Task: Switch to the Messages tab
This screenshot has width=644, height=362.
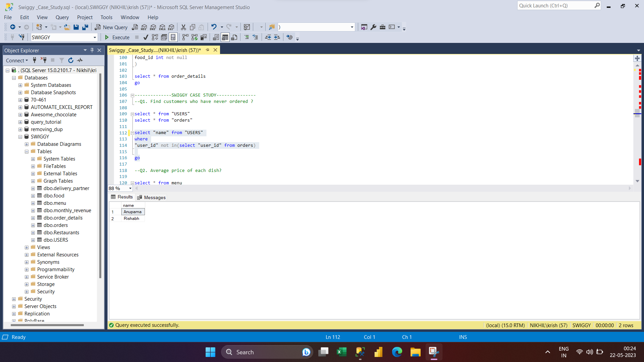Action: tap(152, 197)
